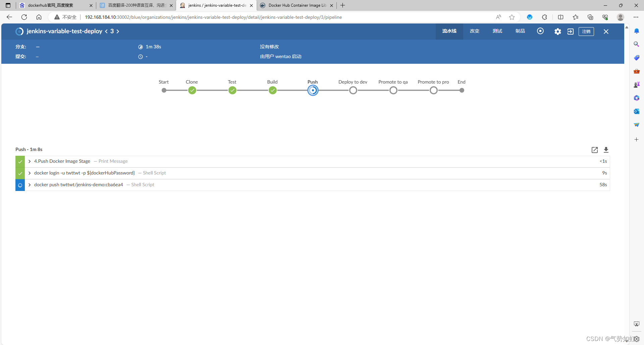Open pipeline settings gear icon
The width and height of the screenshot is (644, 345).
click(557, 32)
